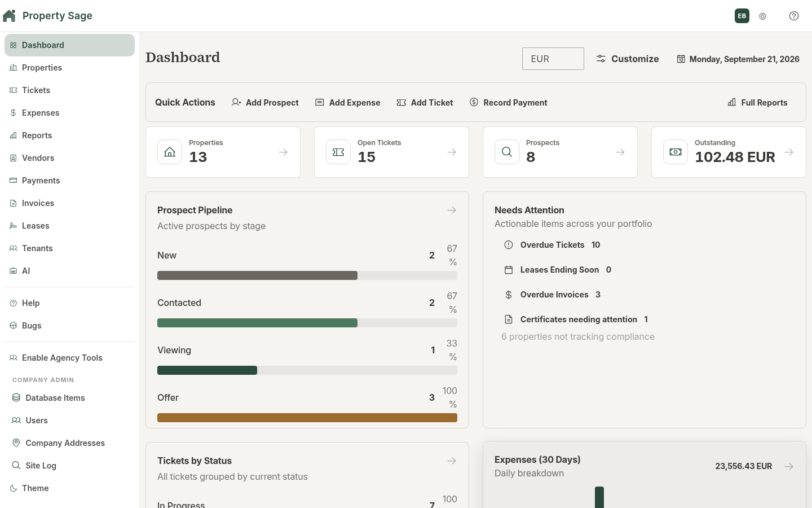
Task: Toggle Theme in the sidebar
Action: (69, 488)
